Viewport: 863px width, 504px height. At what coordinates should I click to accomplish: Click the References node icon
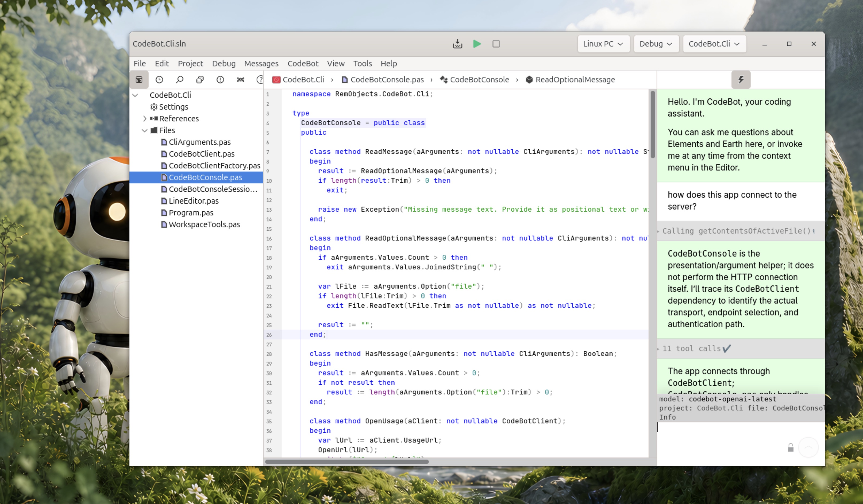(x=154, y=118)
